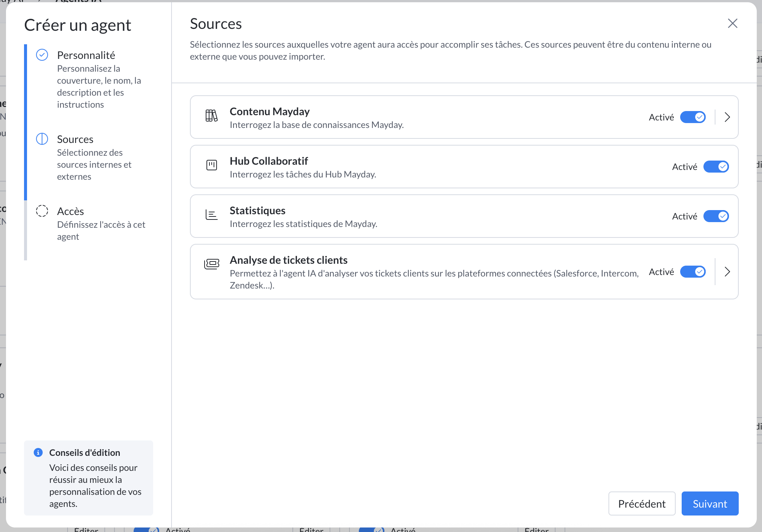This screenshot has height=532, width=762.
Task: Click the half-filled circle icon beside Sources
Action: [x=42, y=139]
